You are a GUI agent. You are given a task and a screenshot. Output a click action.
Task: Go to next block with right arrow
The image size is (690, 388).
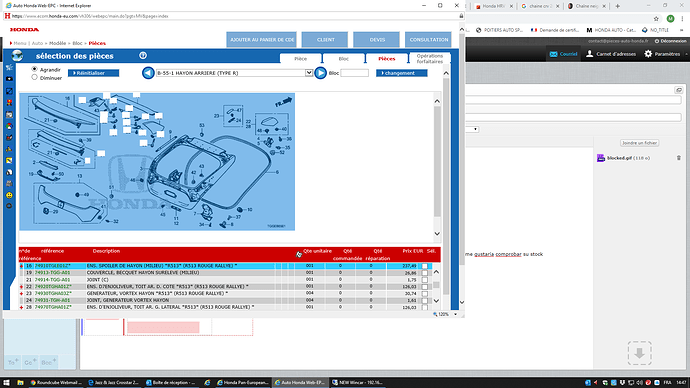[320, 73]
